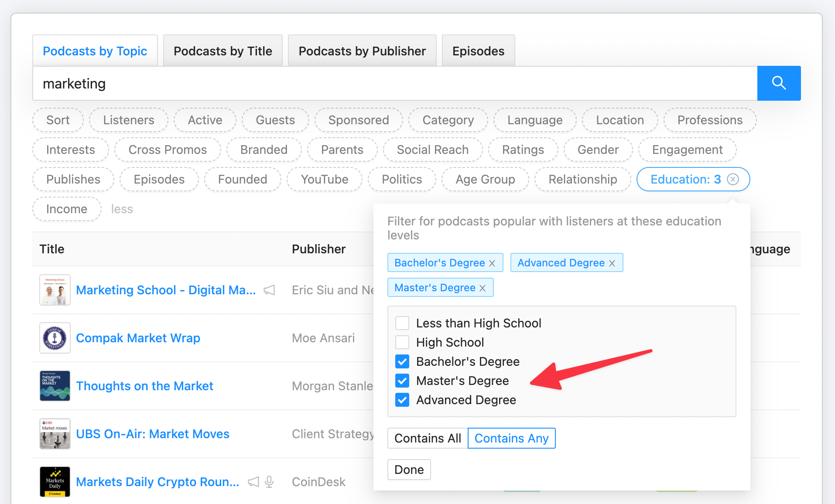
Task: Open Compak Market Wrap thumbnail
Action: click(x=55, y=338)
